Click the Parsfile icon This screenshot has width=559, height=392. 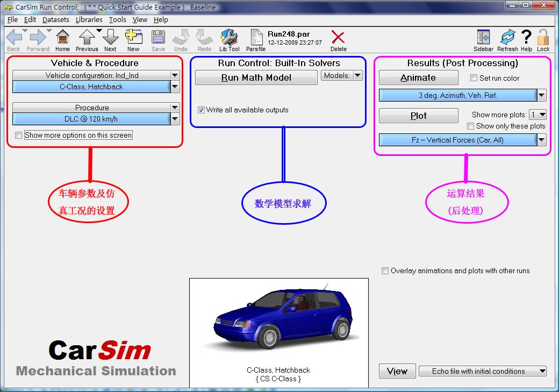pos(256,36)
